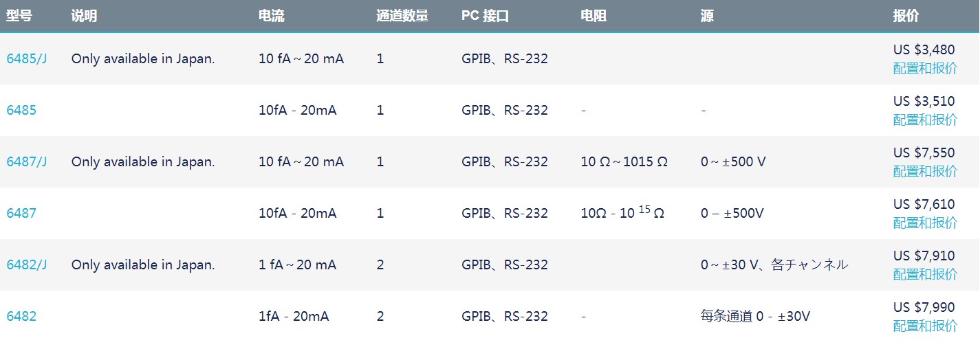Open the 6487/J model link
The height and width of the screenshot is (349, 980).
click(27, 162)
